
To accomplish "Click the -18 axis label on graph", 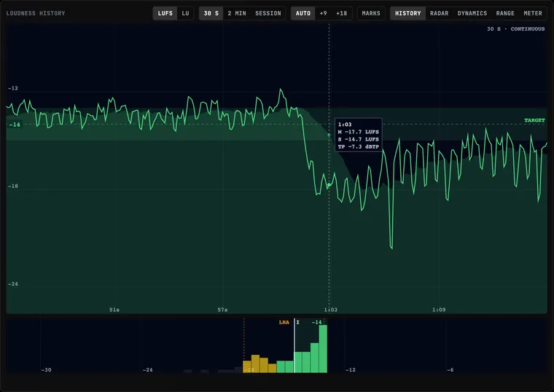I will (12, 186).
